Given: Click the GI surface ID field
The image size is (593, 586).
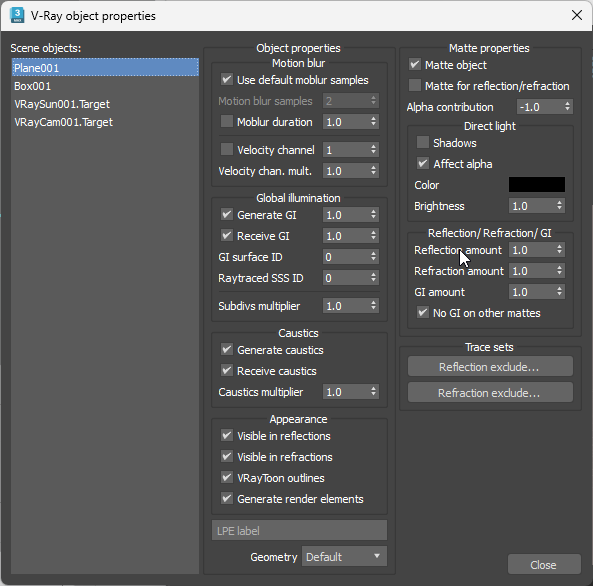Looking at the screenshot, I should click(346, 257).
